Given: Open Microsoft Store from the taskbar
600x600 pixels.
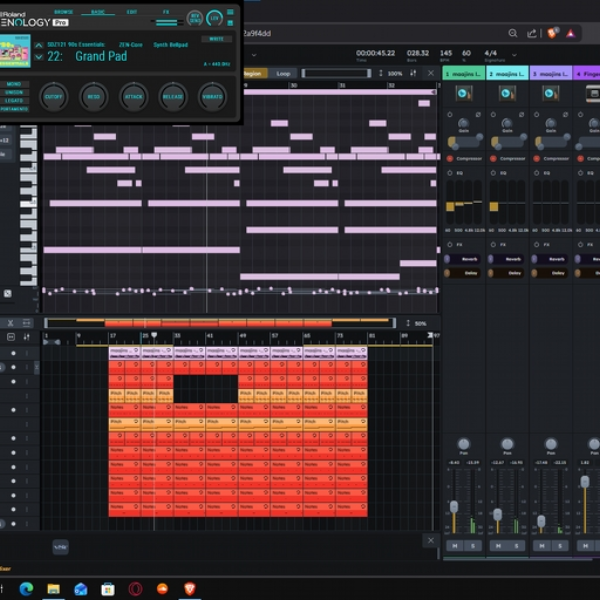Looking at the screenshot, I should pyautogui.click(x=108, y=589).
